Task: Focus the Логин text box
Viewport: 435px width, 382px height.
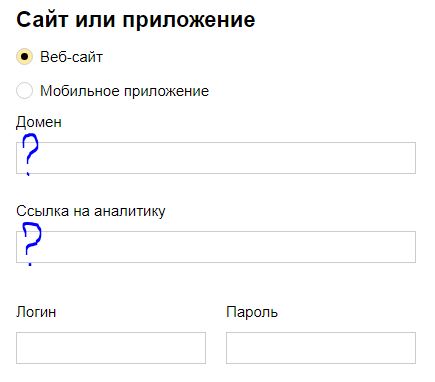Action: [111, 348]
